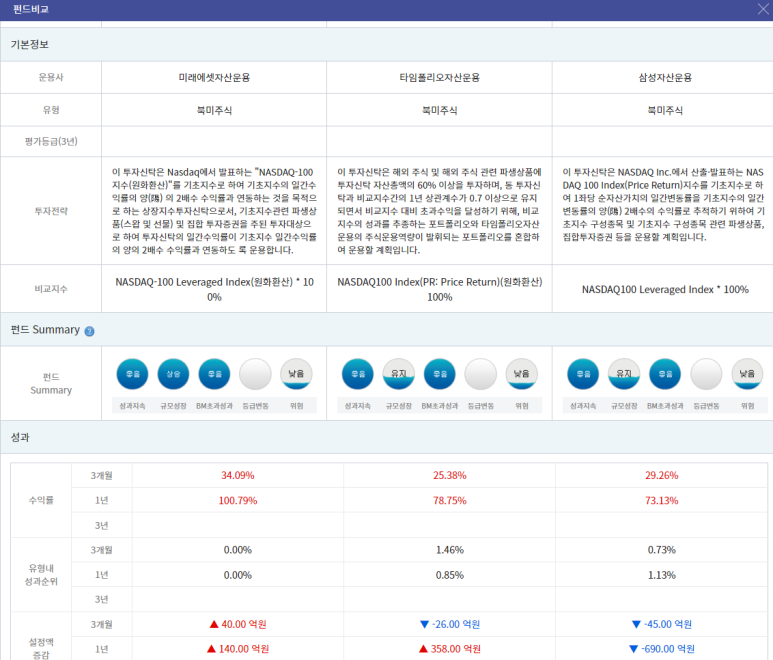Click the 34.09% three-month return
This screenshot has height=660, width=773.
pyautogui.click(x=238, y=476)
